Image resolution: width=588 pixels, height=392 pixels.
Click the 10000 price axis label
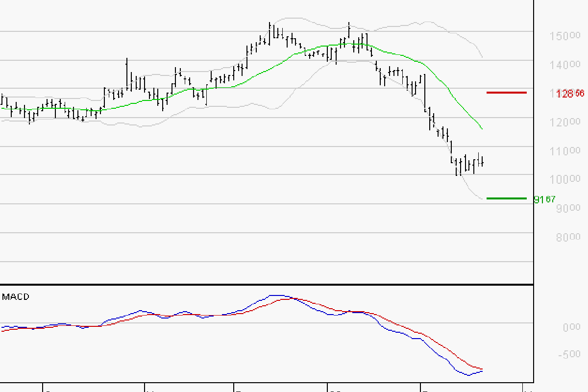[564, 179]
